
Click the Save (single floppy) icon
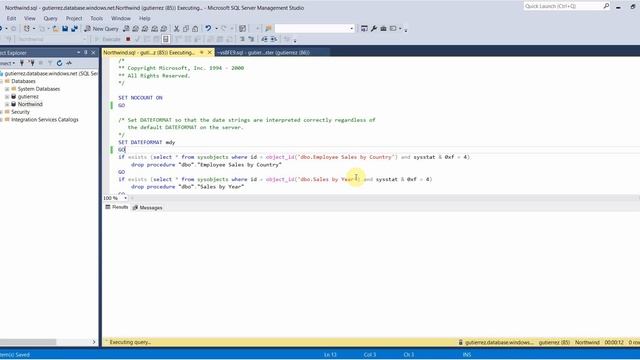[x=65, y=29]
